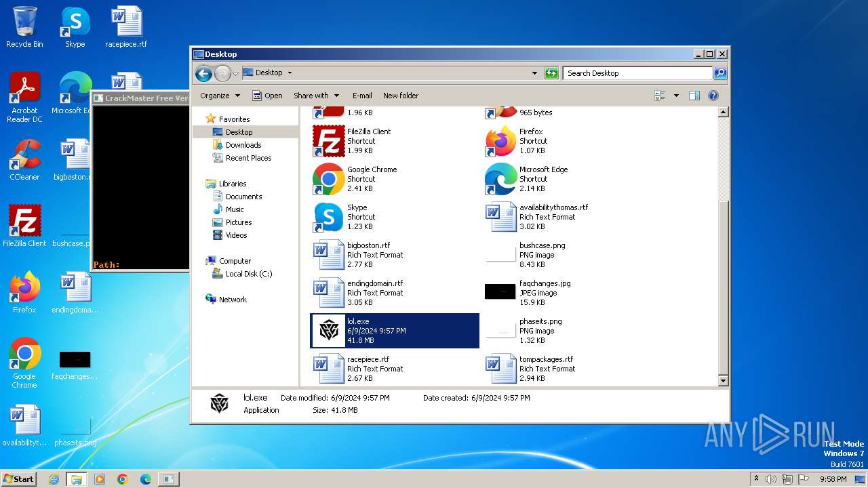Click the Open toolbar button
The width and height of the screenshot is (868, 488).
coord(267,96)
